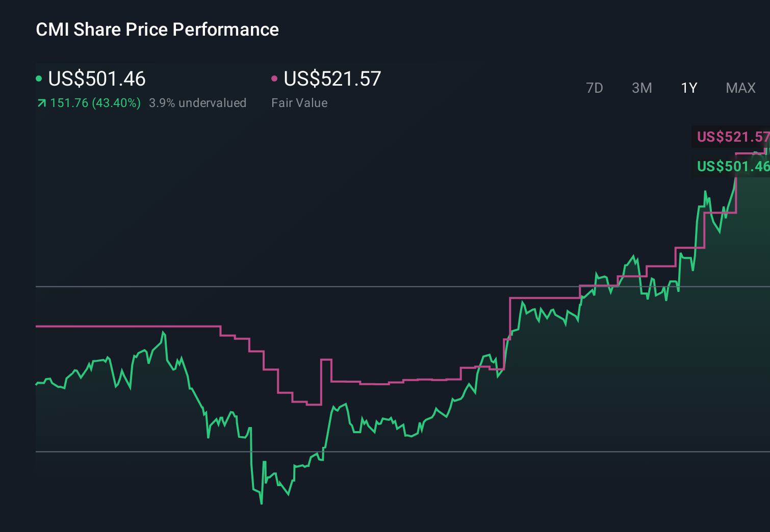Select the 7D time range tab

click(x=594, y=88)
